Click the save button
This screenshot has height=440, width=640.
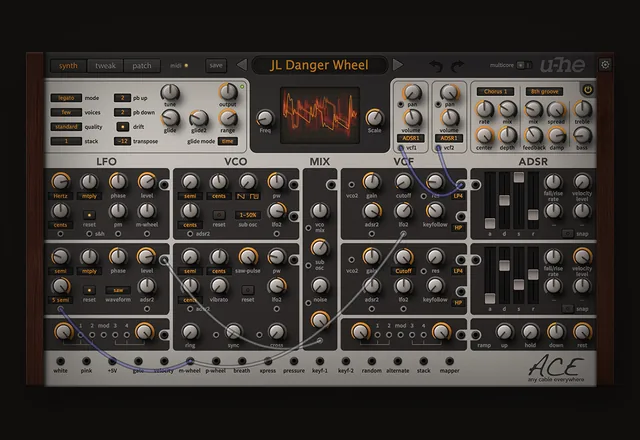point(216,65)
